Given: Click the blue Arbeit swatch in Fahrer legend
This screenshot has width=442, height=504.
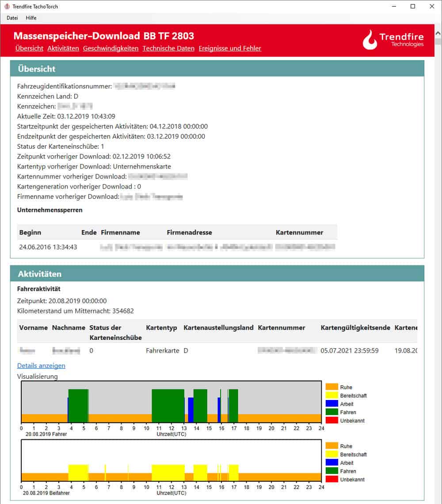Looking at the screenshot, I should tap(331, 404).
